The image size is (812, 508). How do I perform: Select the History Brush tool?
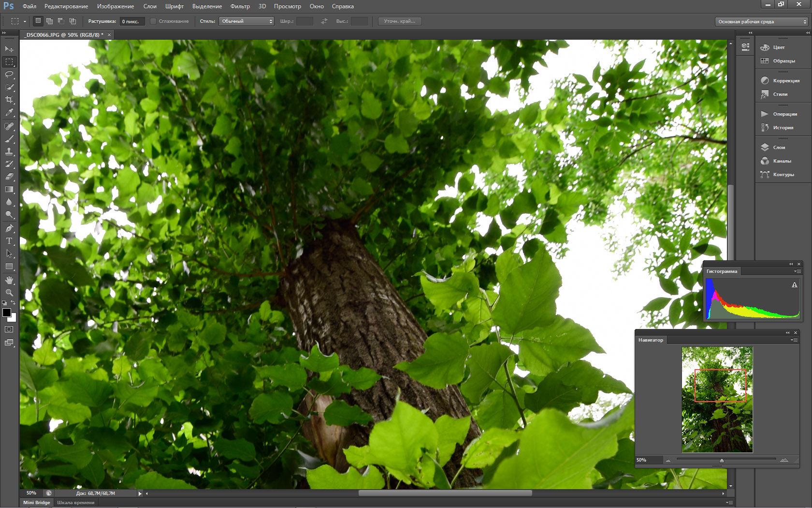click(9, 164)
